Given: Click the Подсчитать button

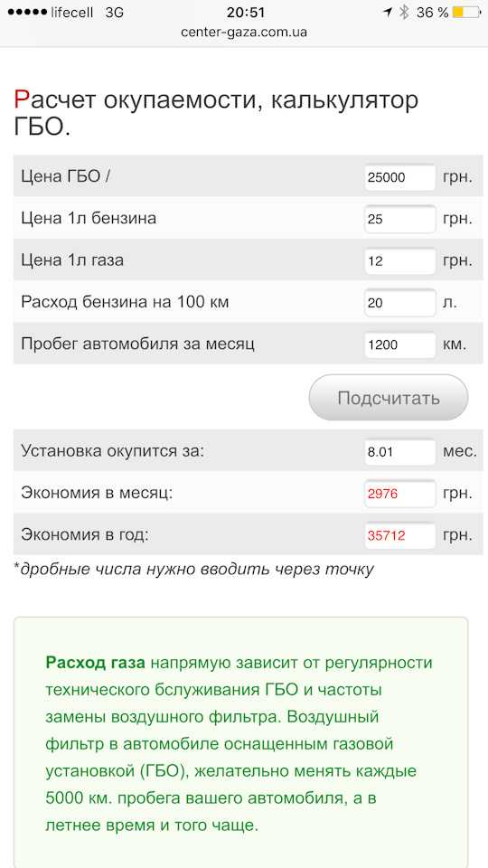Looking at the screenshot, I should pos(389,398).
